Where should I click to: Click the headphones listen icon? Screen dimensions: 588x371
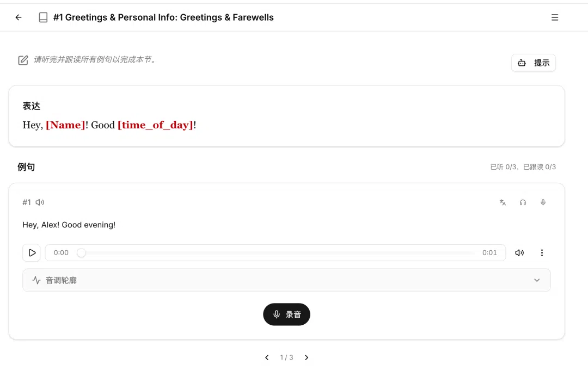(x=523, y=202)
